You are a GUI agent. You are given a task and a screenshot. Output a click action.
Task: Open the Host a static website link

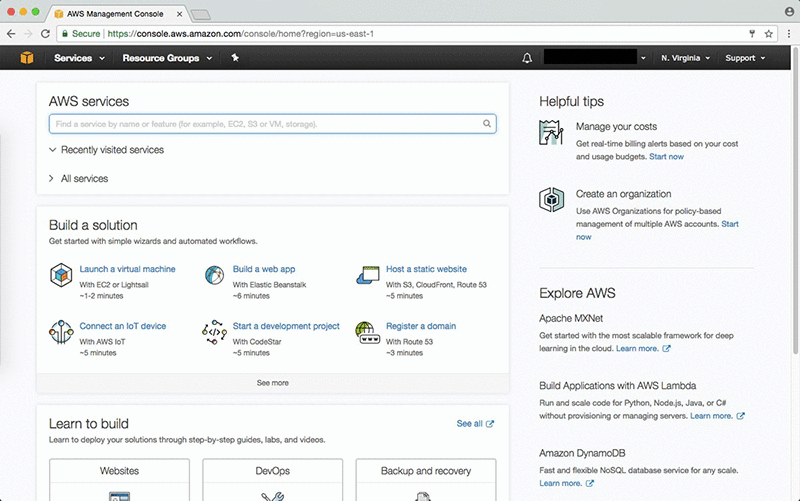point(426,269)
